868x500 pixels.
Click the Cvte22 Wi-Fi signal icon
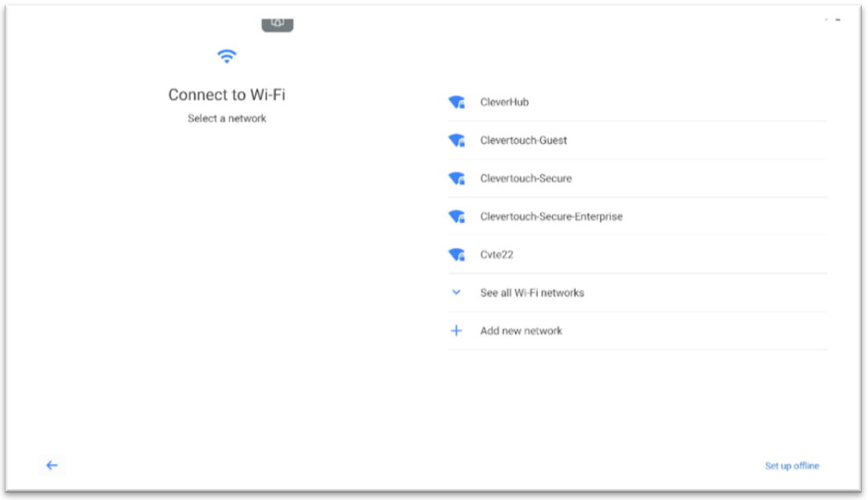457,255
